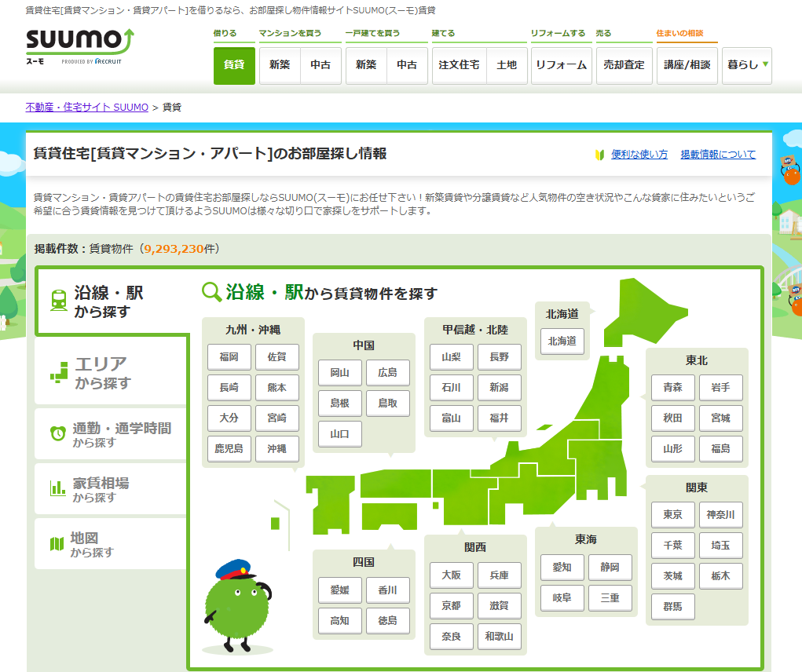
Task: Pick 和歌山 prefecture button
Action: 500,636
